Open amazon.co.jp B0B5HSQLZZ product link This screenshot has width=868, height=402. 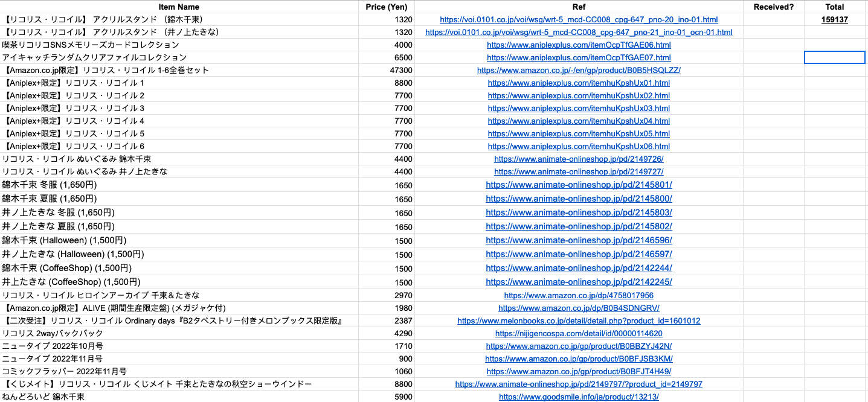coord(579,71)
